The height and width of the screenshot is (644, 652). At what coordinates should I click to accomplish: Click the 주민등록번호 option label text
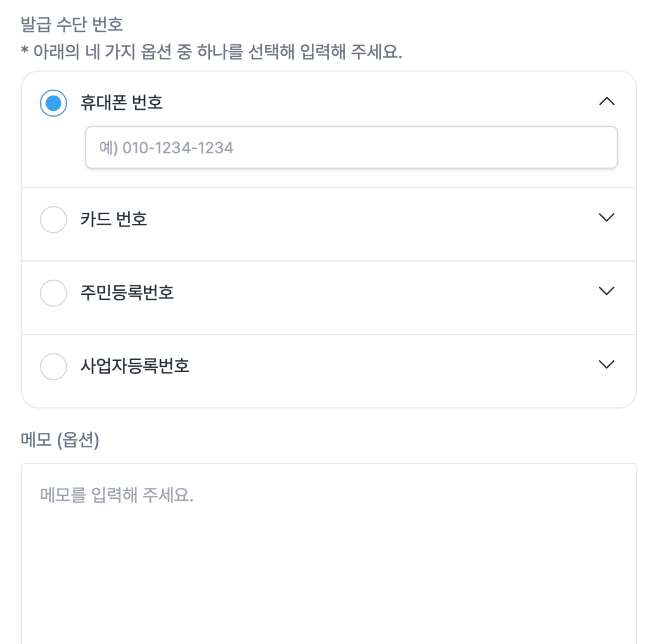click(x=127, y=292)
